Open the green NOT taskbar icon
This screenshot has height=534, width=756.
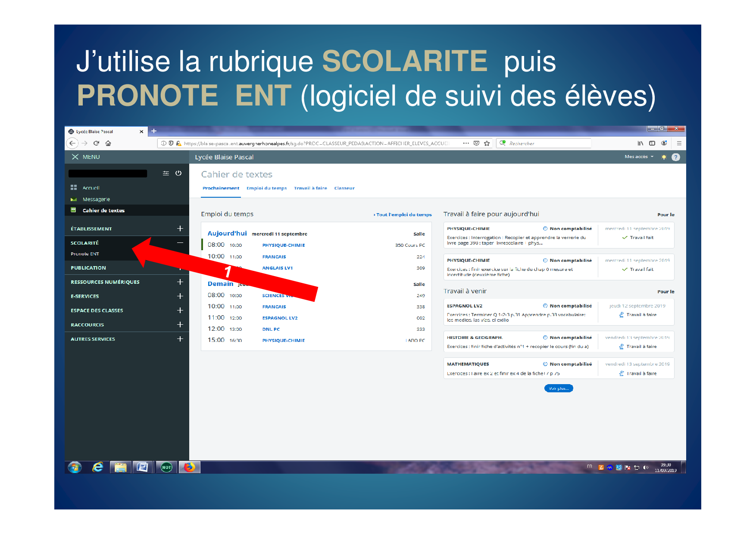[166, 467]
